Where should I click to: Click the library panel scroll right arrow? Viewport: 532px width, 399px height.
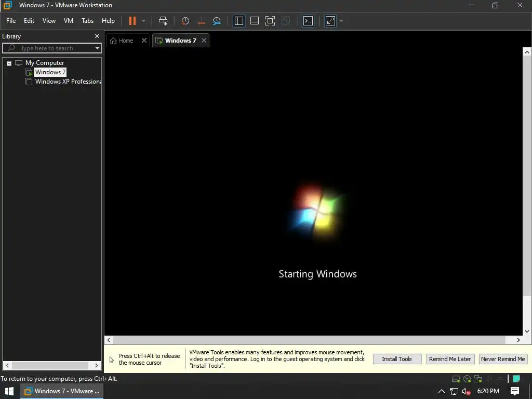(96, 365)
